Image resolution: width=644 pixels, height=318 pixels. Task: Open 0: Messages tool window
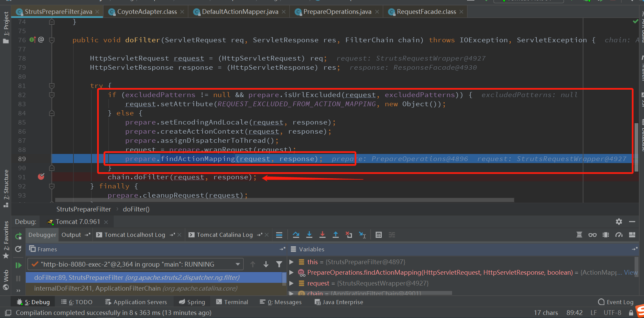(x=281, y=302)
